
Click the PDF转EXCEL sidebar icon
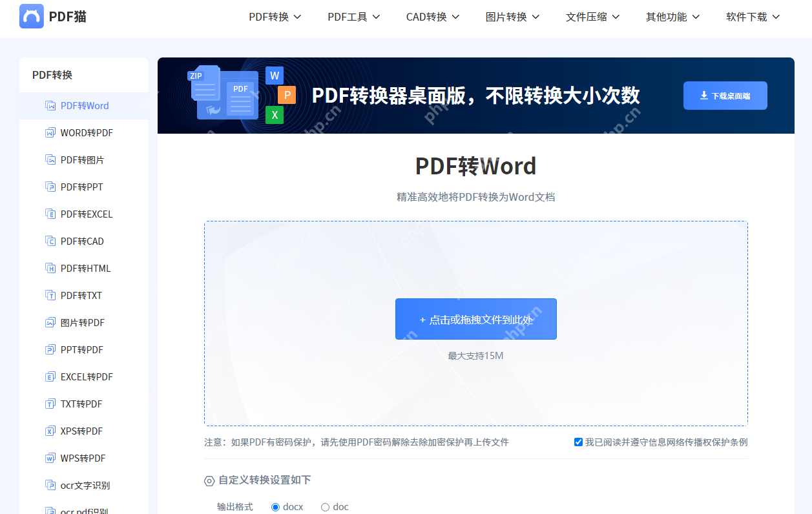tap(50, 214)
